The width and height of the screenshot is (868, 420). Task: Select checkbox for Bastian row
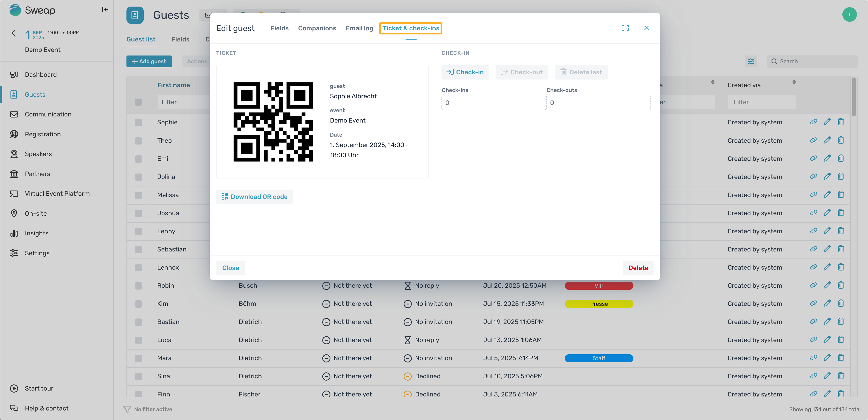point(138,322)
